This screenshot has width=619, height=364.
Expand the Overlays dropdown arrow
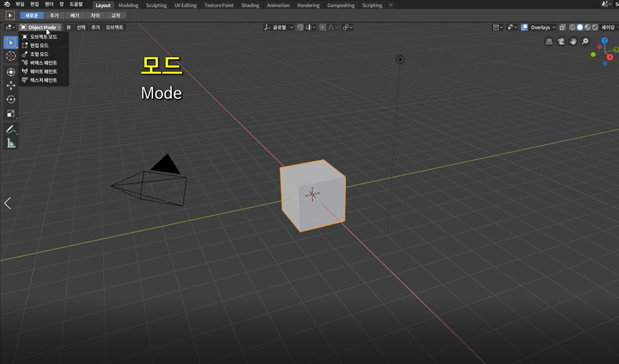pyautogui.click(x=554, y=27)
